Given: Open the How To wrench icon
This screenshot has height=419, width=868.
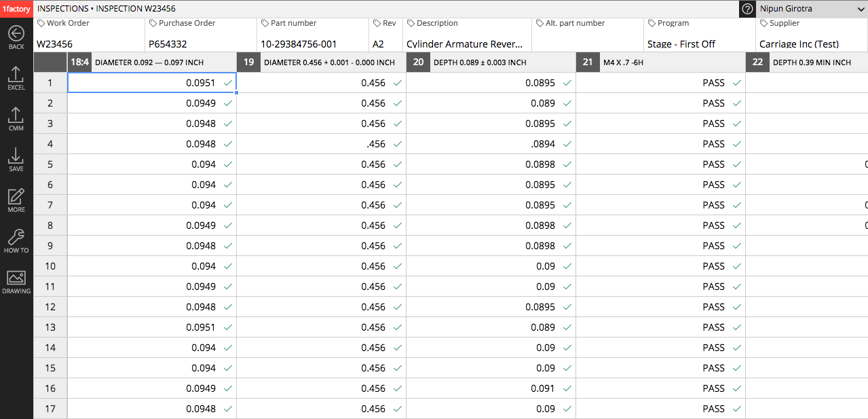Looking at the screenshot, I should click(16, 238).
